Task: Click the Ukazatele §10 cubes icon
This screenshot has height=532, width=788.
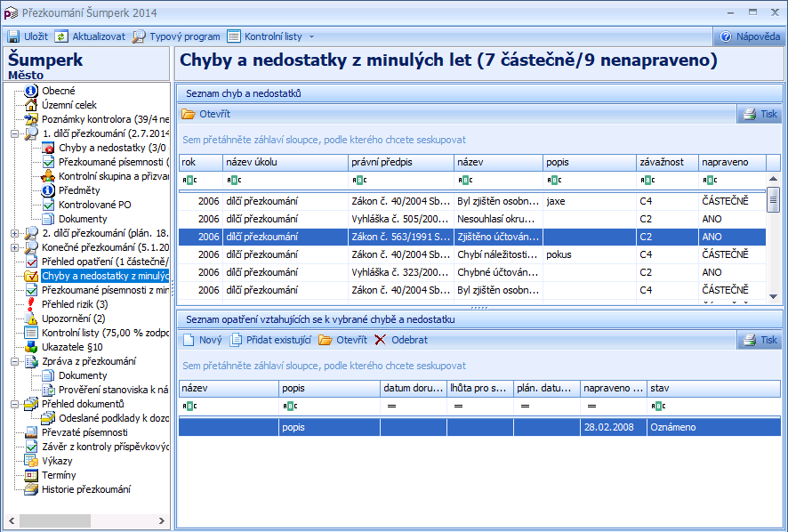Action: [31, 347]
